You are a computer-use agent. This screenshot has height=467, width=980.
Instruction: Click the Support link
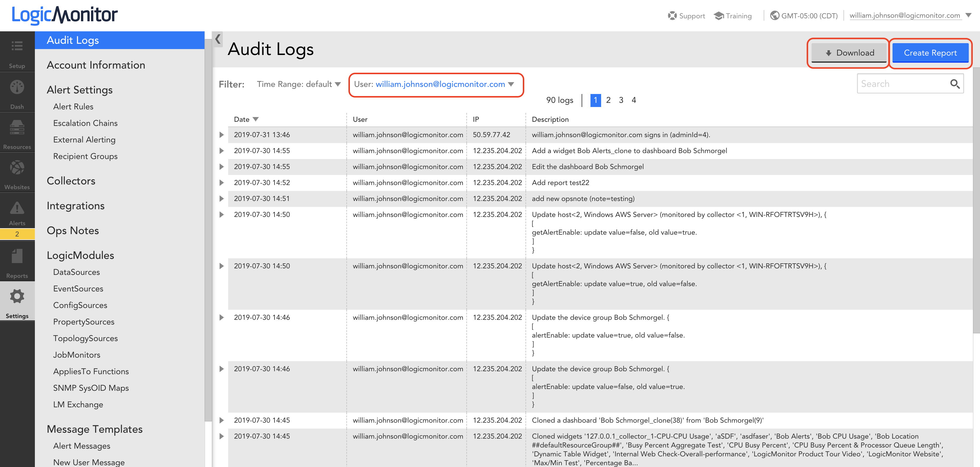click(x=692, y=16)
